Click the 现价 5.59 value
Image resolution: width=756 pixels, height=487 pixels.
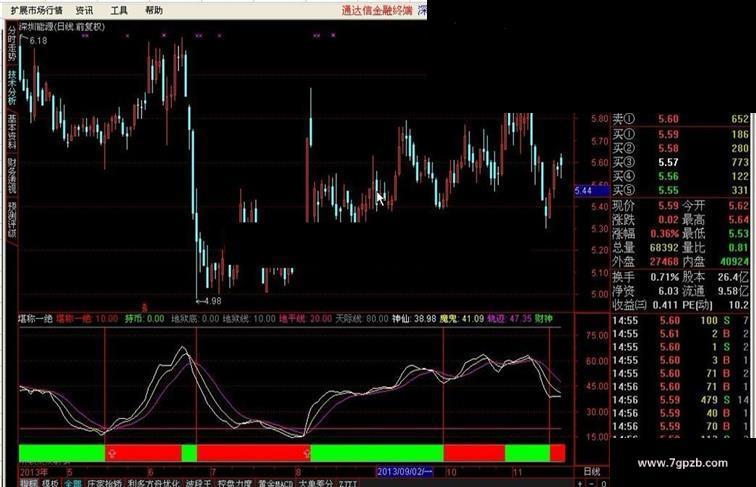[x=668, y=205]
